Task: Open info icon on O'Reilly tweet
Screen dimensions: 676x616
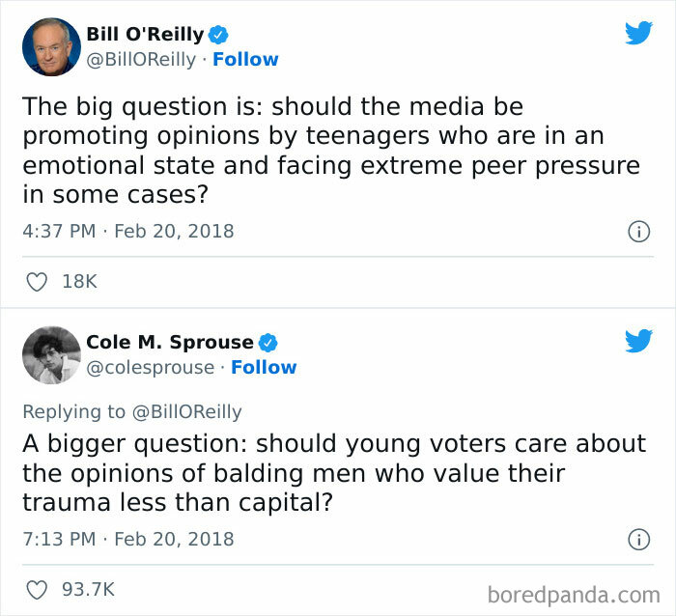Action: [637, 232]
